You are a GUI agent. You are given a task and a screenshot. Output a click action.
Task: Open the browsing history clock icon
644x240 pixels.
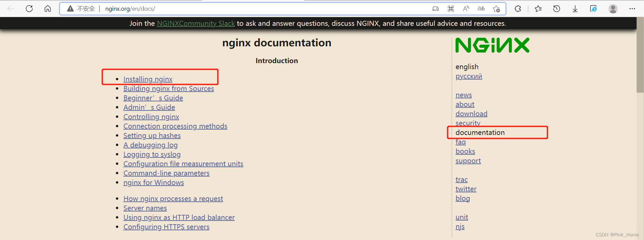pyautogui.click(x=557, y=9)
